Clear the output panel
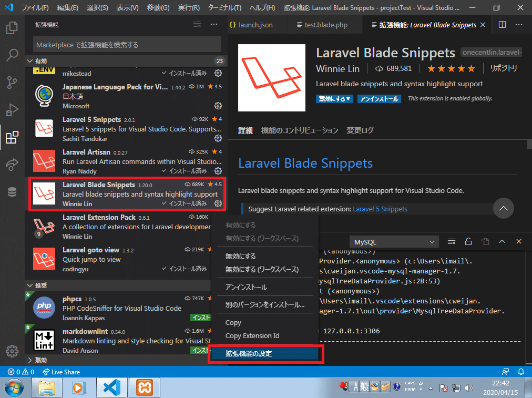Viewport: 532px width, 398px height. (x=451, y=241)
